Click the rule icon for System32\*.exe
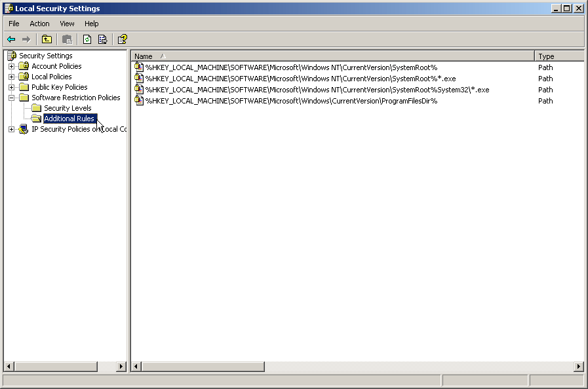 tap(139, 90)
